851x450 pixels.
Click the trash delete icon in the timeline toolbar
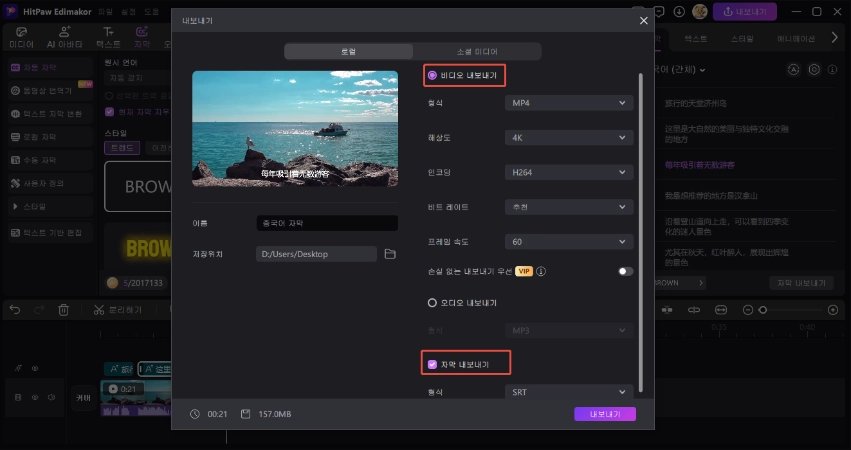[63, 310]
